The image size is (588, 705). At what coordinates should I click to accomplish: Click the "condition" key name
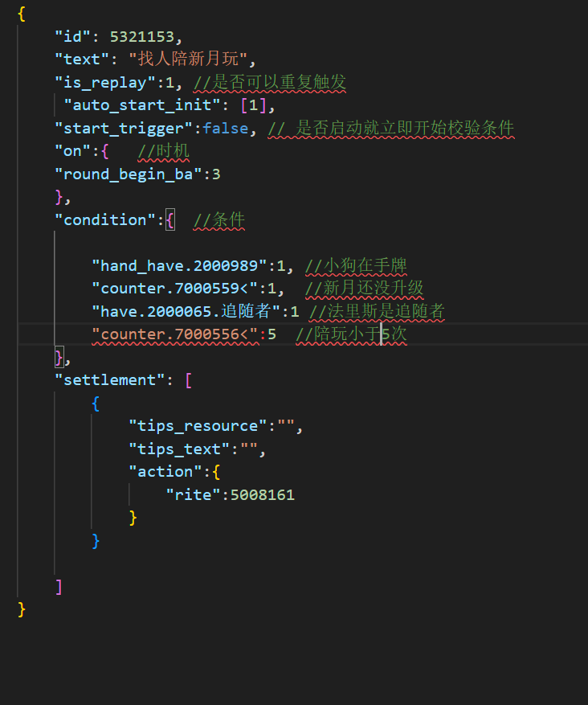point(104,219)
